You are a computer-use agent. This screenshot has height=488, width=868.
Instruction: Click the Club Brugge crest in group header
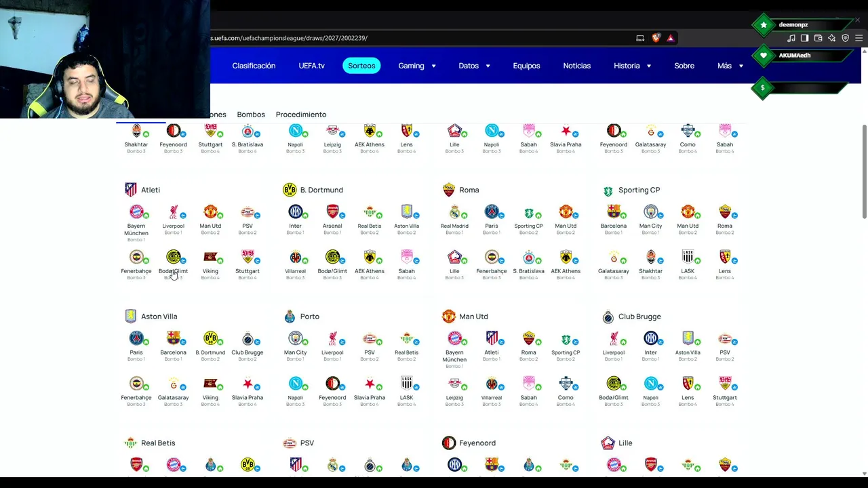pyautogui.click(x=608, y=317)
